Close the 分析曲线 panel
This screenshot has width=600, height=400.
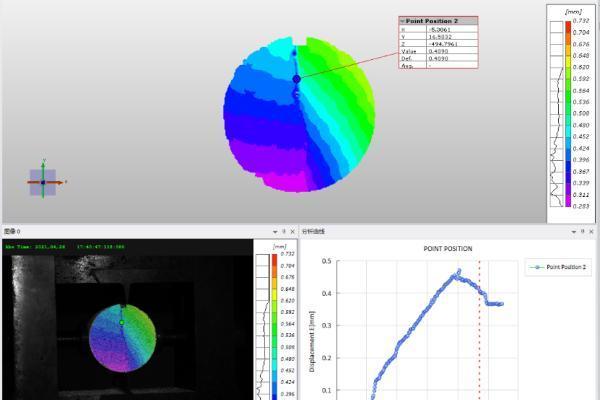[592, 232]
